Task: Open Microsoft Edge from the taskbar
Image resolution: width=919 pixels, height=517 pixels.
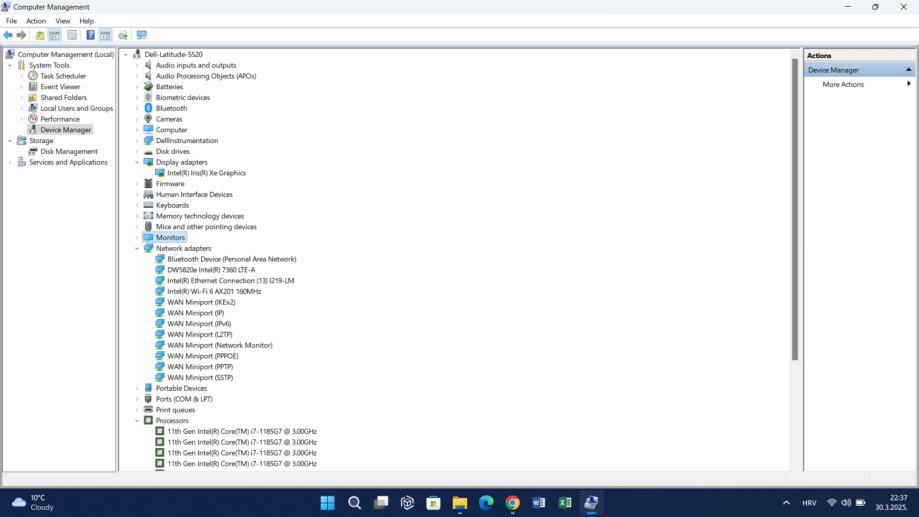Action: coord(486,502)
